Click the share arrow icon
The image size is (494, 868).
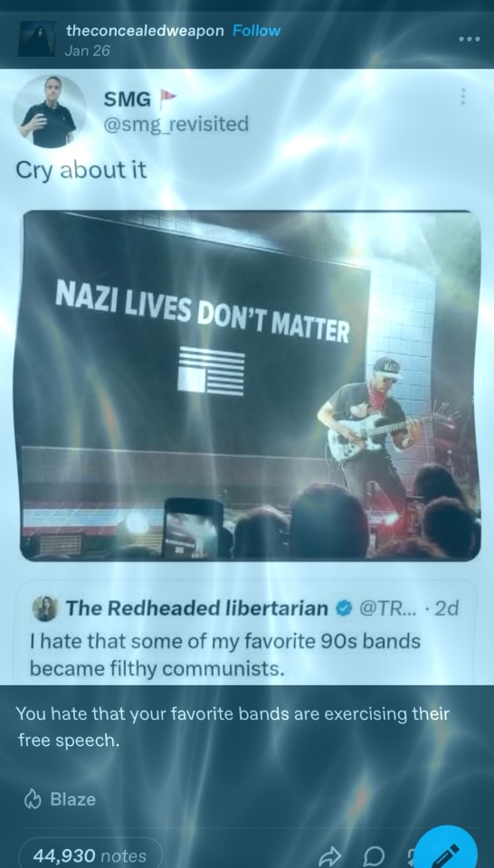pyautogui.click(x=328, y=856)
